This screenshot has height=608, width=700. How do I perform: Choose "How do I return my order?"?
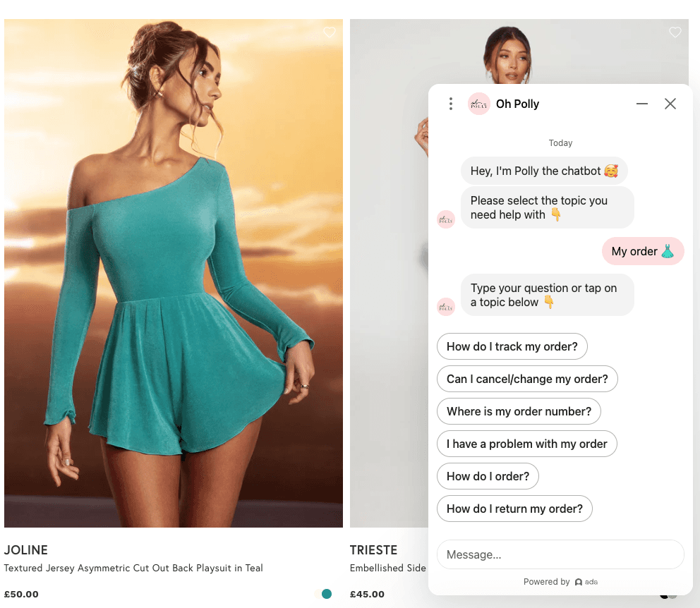(x=514, y=509)
